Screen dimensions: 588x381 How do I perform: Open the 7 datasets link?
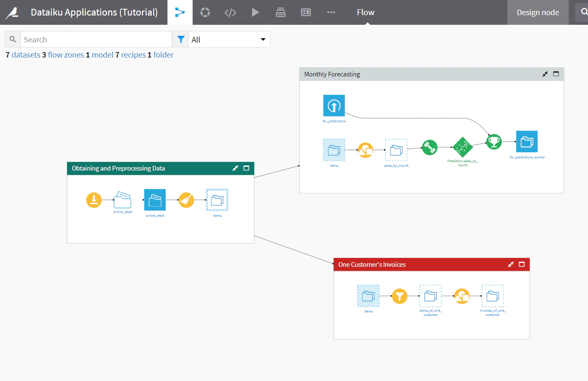coord(23,55)
